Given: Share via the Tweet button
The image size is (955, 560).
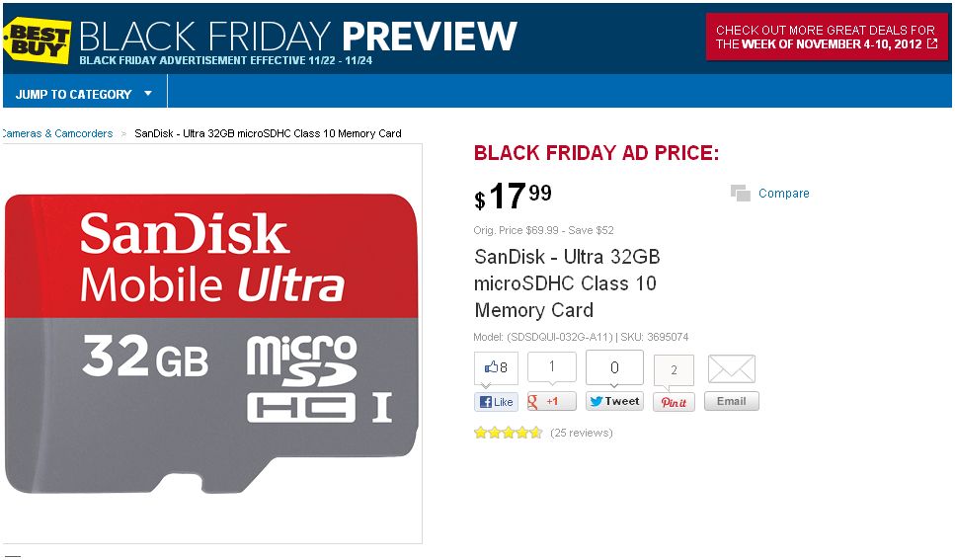Looking at the screenshot, I should tap(614, 402).
